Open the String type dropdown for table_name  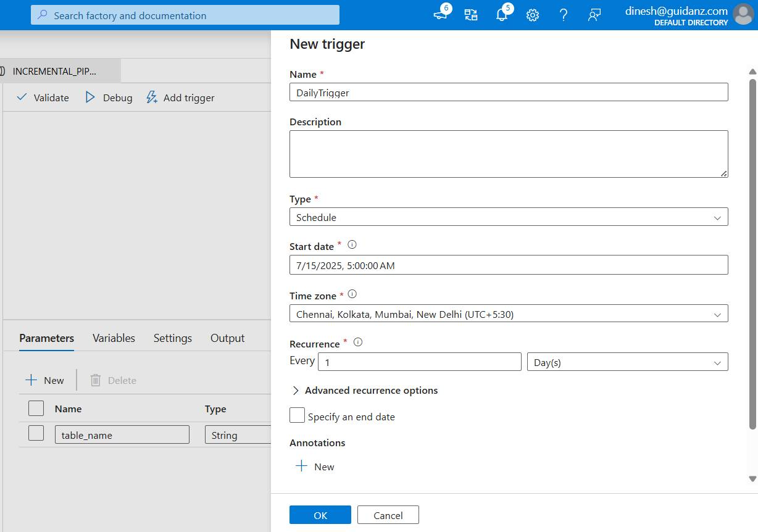(238, 434)
